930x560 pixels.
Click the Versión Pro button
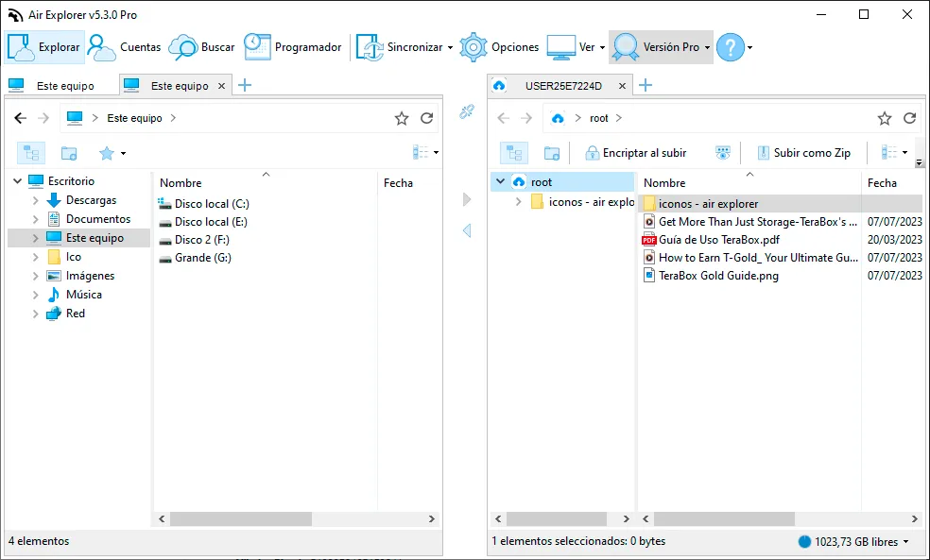coord(657,47)
